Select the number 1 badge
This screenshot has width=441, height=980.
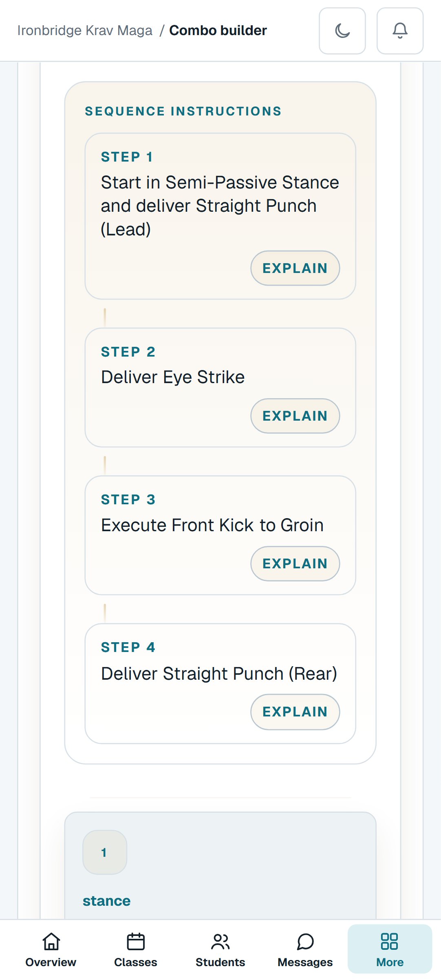coord(105,852)
